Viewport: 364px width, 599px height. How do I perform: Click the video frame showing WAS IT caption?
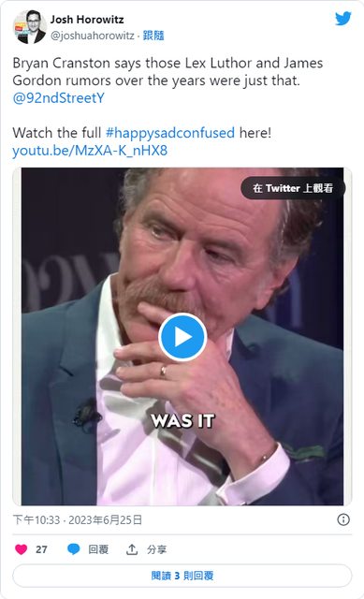coord(182,337)
